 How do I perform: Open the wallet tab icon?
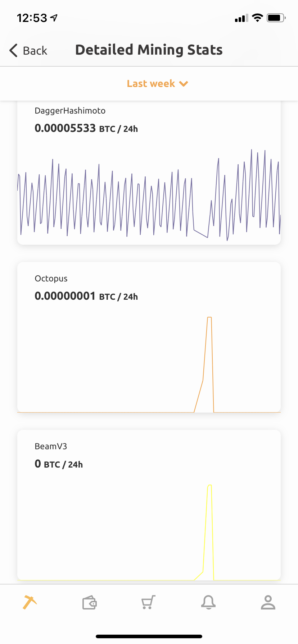coord(89,603)
